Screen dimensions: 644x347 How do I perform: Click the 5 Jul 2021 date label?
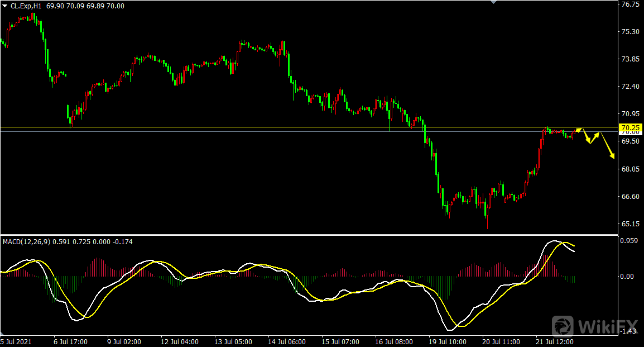(x=17, y=341)
